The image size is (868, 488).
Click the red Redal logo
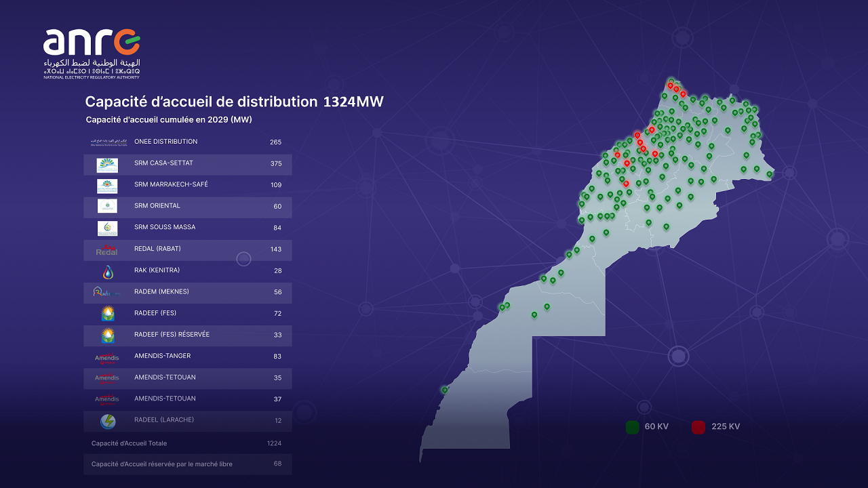point(107,250)
